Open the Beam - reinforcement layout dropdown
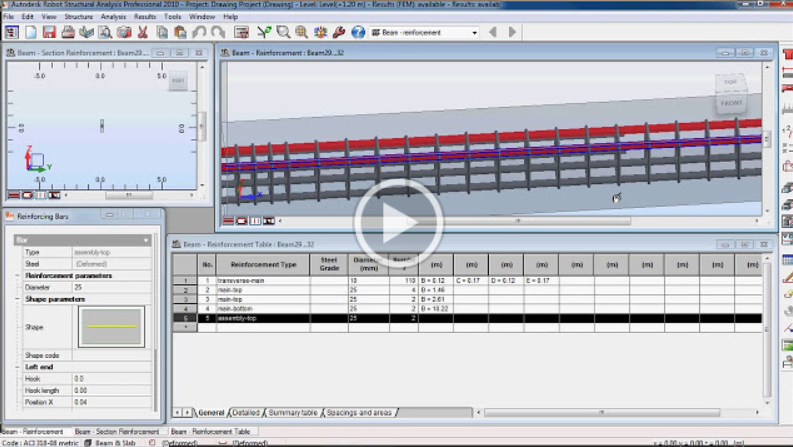793x447 pixels. [x=474, y=32]
